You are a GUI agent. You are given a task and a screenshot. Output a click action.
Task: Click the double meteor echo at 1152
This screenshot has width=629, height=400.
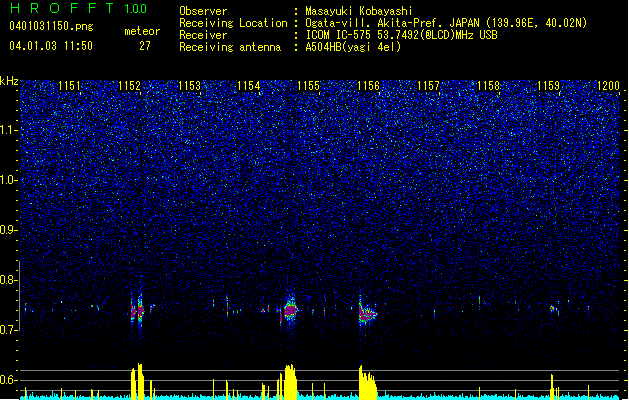137,311
